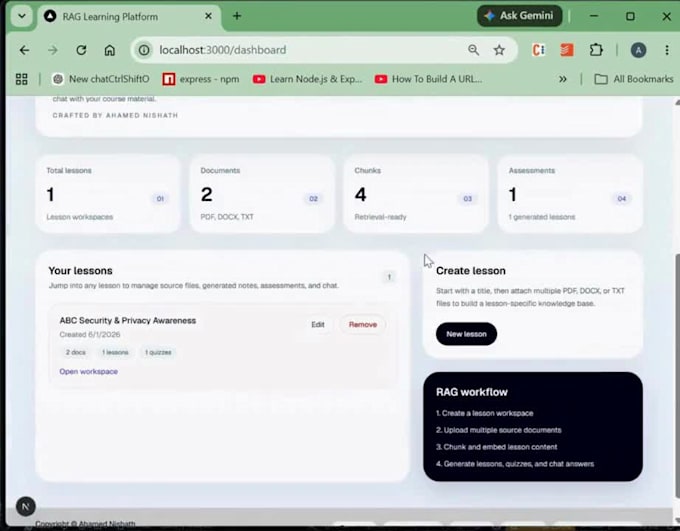Bookmark this page with the star
Viewport: 680px width, 531px height.
click(x=499, y=50)
